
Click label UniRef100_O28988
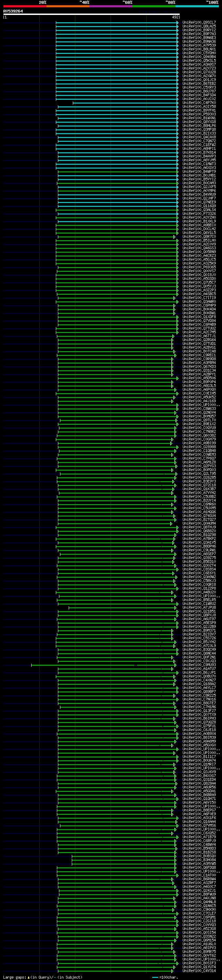pos(199,447)
